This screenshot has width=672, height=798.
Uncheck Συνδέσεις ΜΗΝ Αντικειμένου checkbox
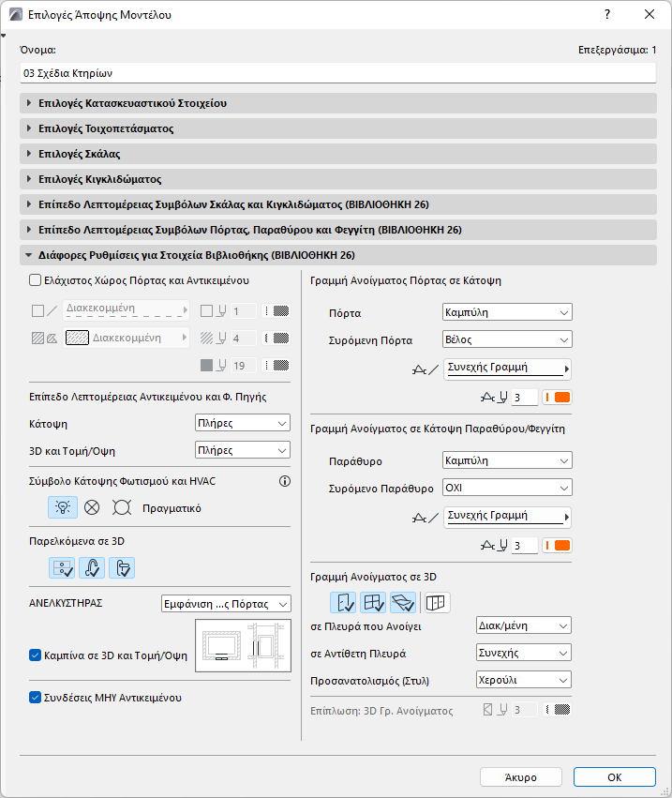pos(35,698)
